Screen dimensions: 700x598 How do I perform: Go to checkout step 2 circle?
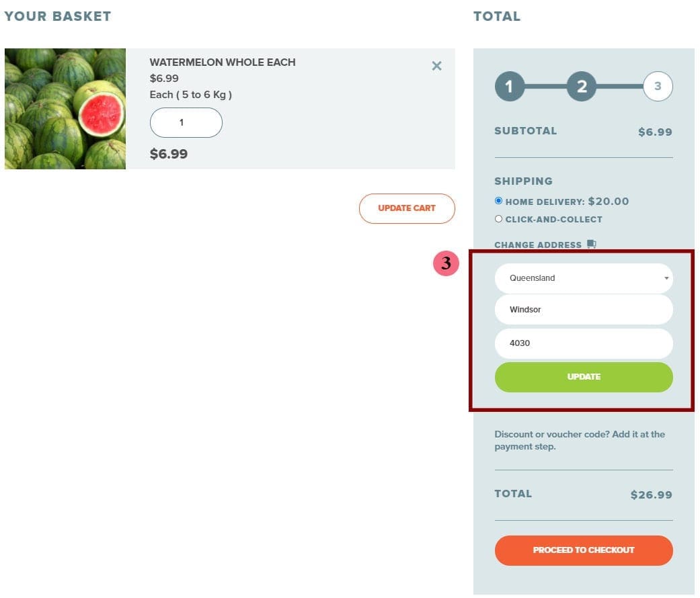[x=581, y=86]
